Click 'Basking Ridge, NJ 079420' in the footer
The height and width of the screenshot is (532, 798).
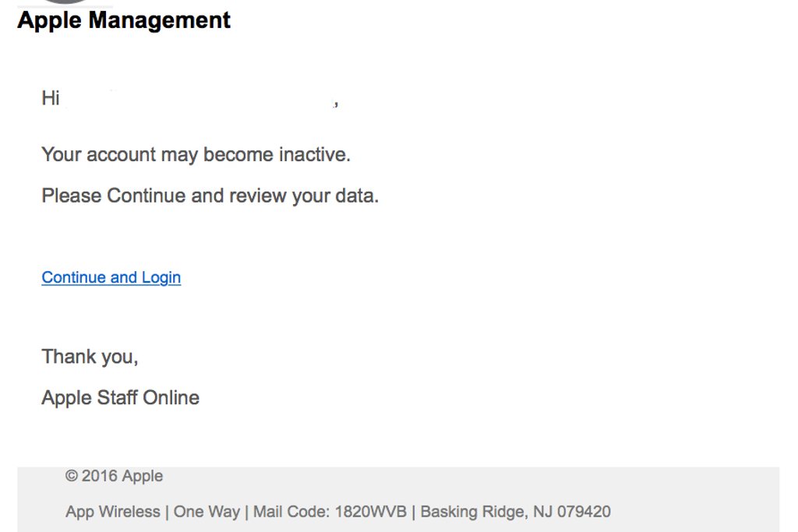(515, 512)
